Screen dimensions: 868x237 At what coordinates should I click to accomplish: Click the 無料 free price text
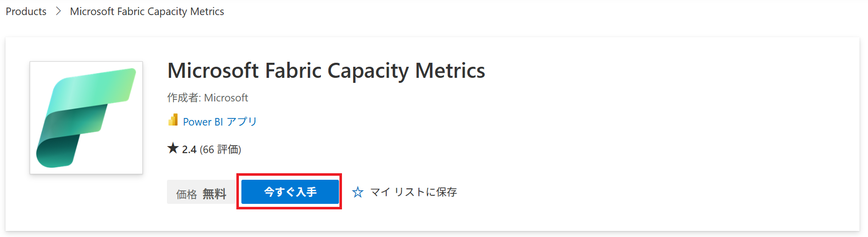pos(214,194)
